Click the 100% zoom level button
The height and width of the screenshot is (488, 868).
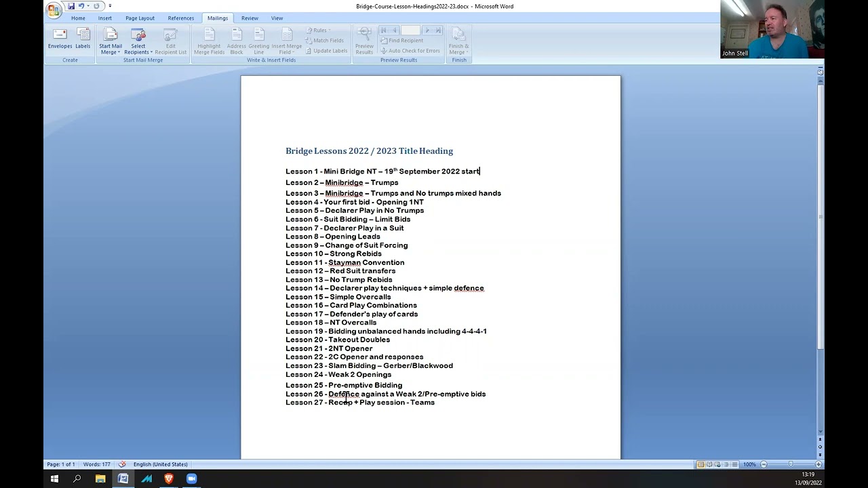pyautogui.click(x=749, y=464)
